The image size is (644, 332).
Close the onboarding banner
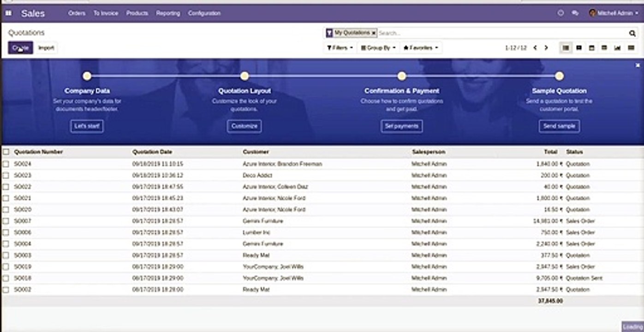(x=638, y=65)
